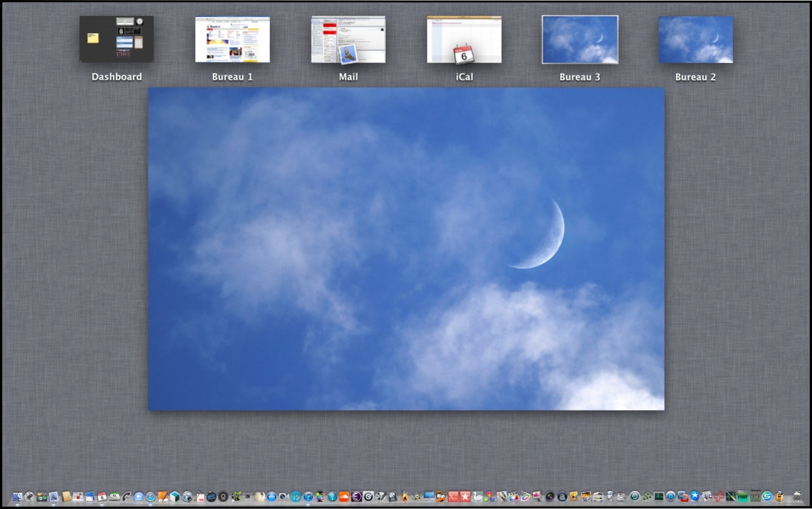Launch Pages from the Dock
This screenshot has height=509, width=812.
(163, 497)
